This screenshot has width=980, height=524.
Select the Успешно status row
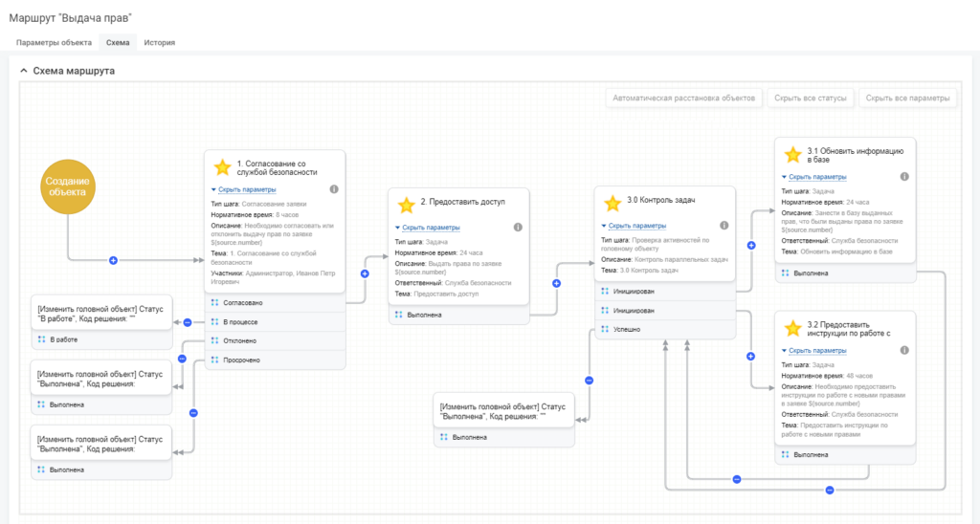point(665,329)
